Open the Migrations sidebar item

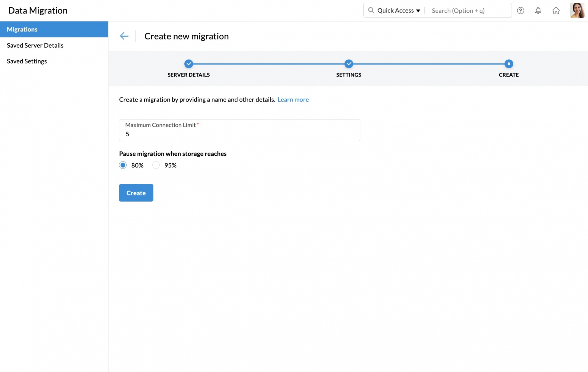point(54,29)
